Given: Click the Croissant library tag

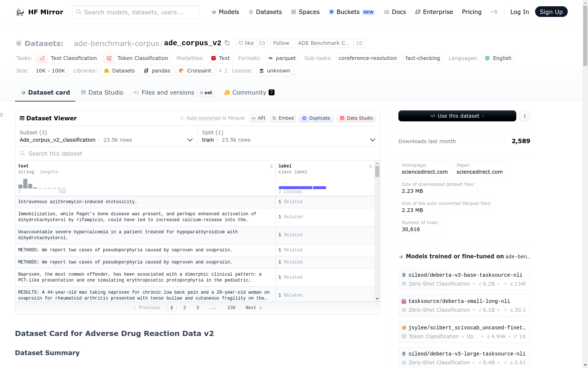Looking at the screenshot, I should pyautogui.click(x=195, y=71).
